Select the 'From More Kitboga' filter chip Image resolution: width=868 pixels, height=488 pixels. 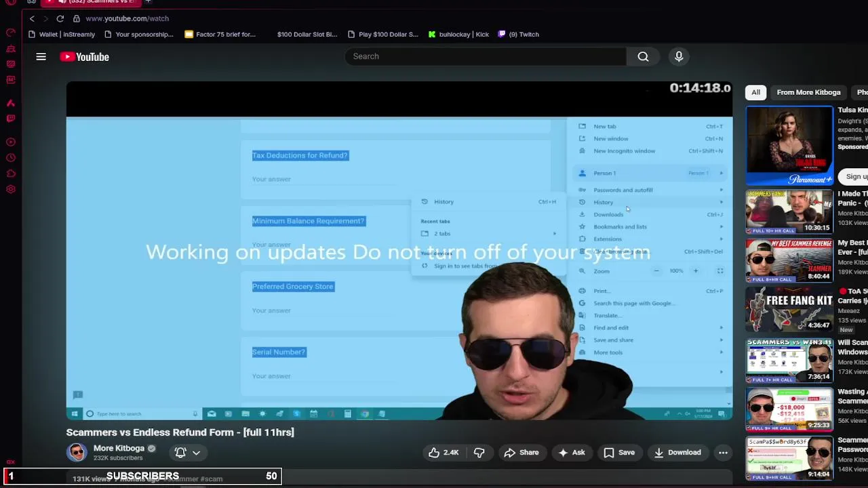tap(808, 92)
